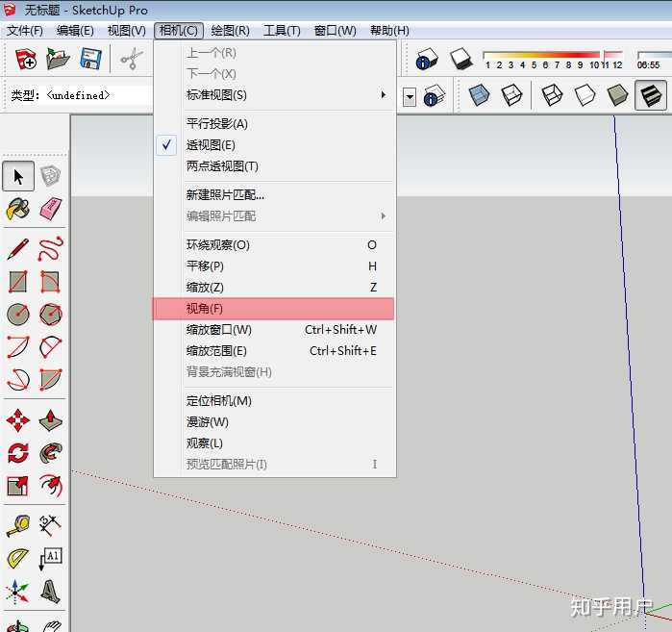Click the New file toolbar icon
This screenshot has height=632, width=672.
[x=26, y=60]
